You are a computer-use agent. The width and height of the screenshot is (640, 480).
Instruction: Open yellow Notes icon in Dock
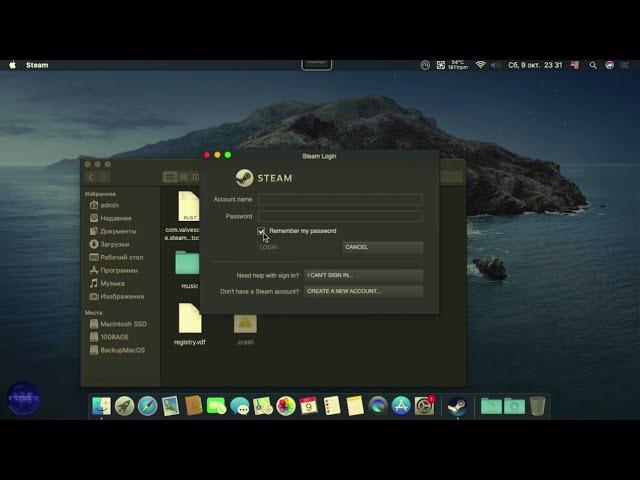tap(355, 406)
